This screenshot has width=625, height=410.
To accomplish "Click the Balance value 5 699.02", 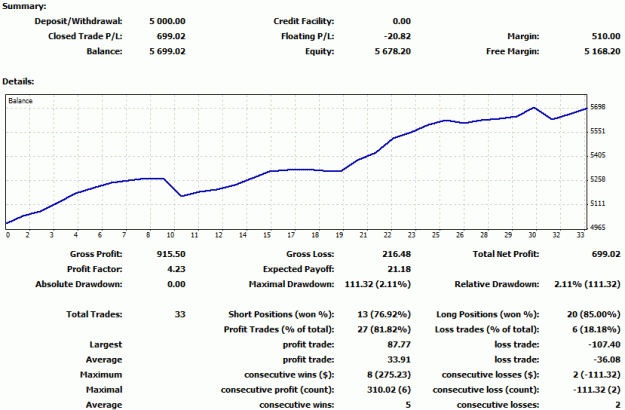I will click(x=167, y=51).
